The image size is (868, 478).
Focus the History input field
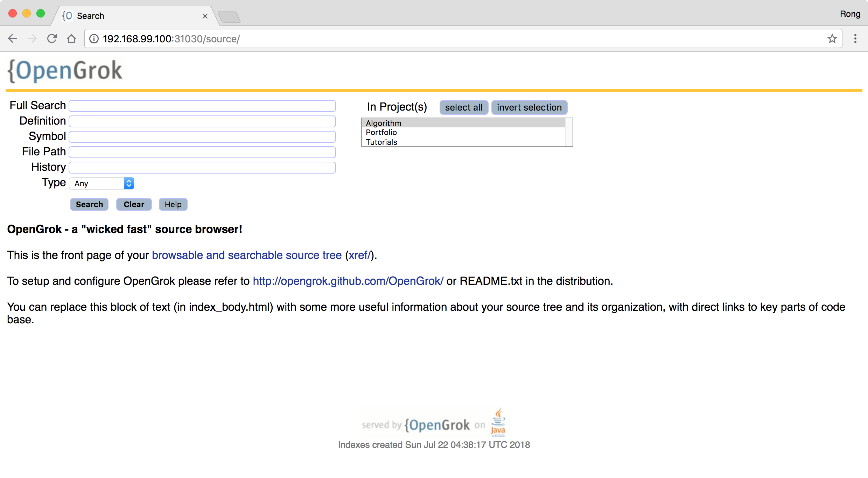202,167
